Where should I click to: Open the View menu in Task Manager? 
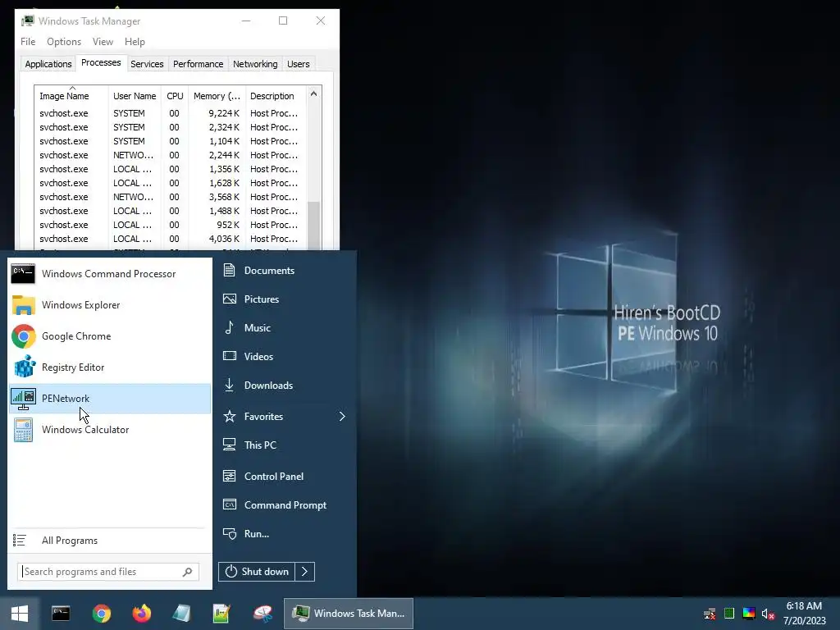[x=103, y=42]
